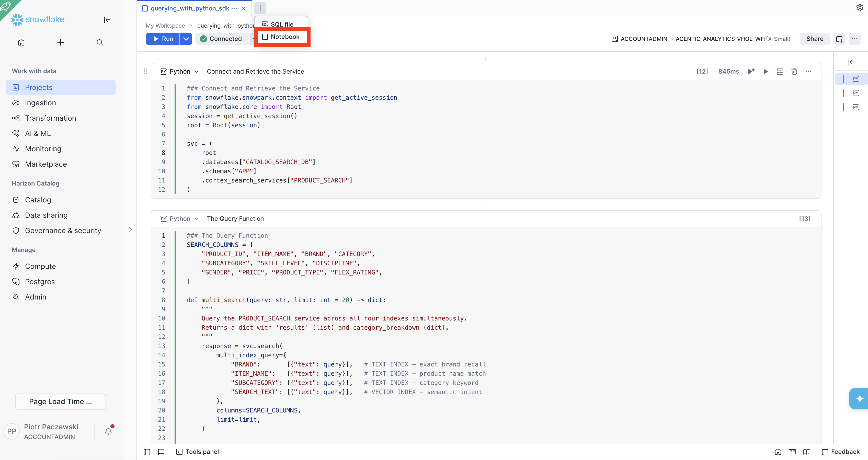The height and width of the screenshot is (460, 868).
Task: Open Projects in the sidebar
Action: (x=61, y=87)
